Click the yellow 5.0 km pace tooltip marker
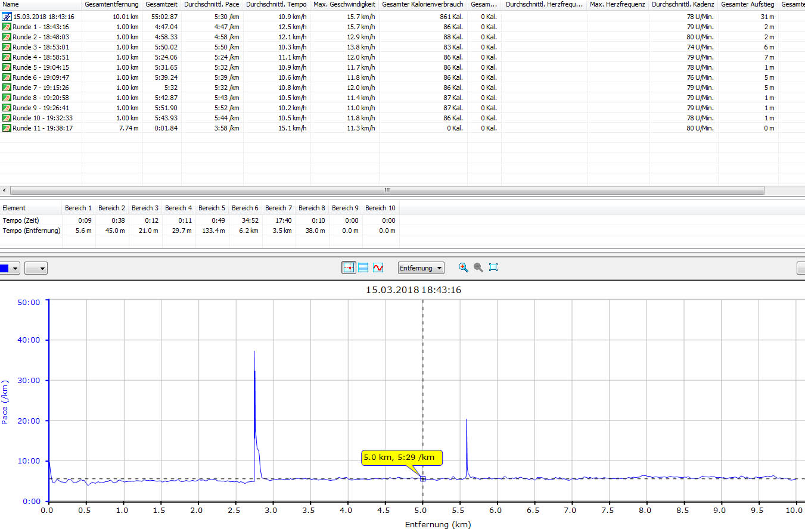This screenshot has width=805, height=532. [x=402, y=458]
